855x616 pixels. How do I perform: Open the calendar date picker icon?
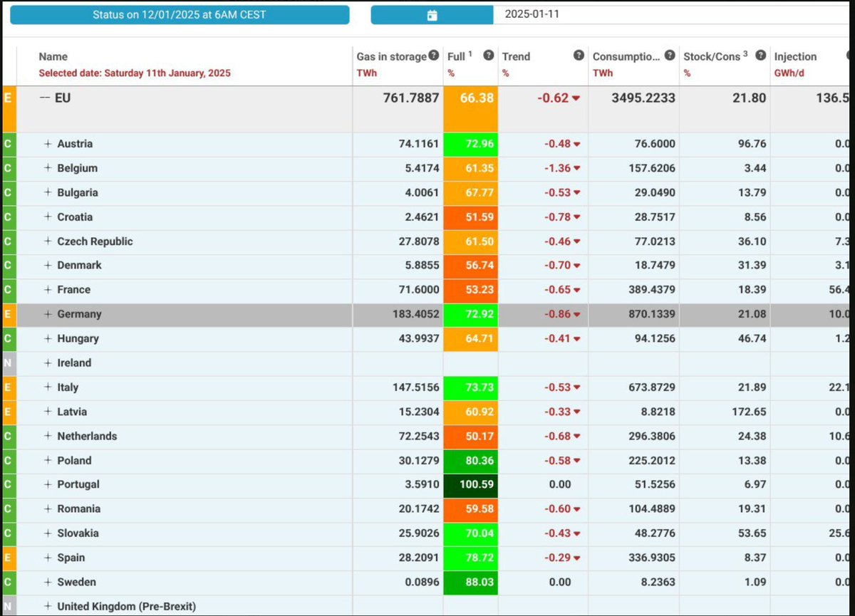click(432, 15)
